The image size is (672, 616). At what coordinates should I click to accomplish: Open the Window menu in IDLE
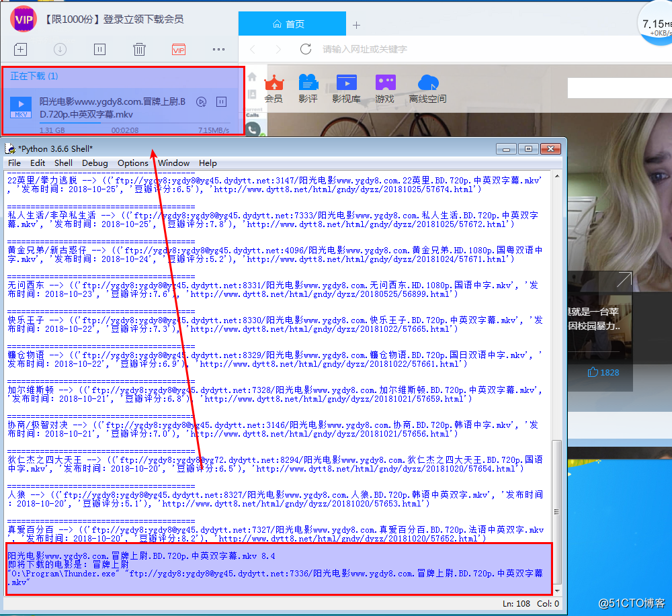[173, 163]
